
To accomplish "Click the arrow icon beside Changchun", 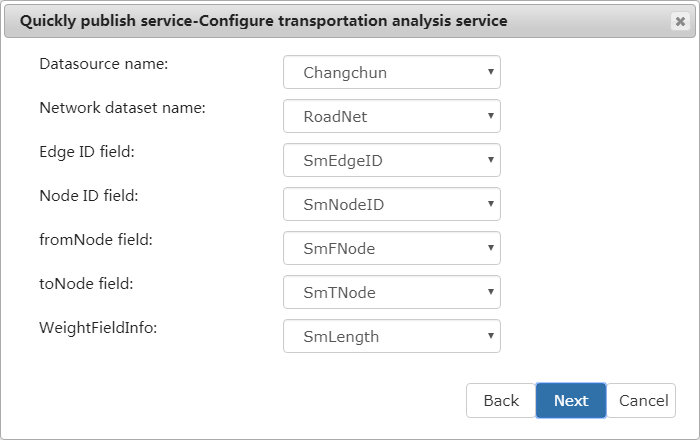I will [x=490, y=72].
